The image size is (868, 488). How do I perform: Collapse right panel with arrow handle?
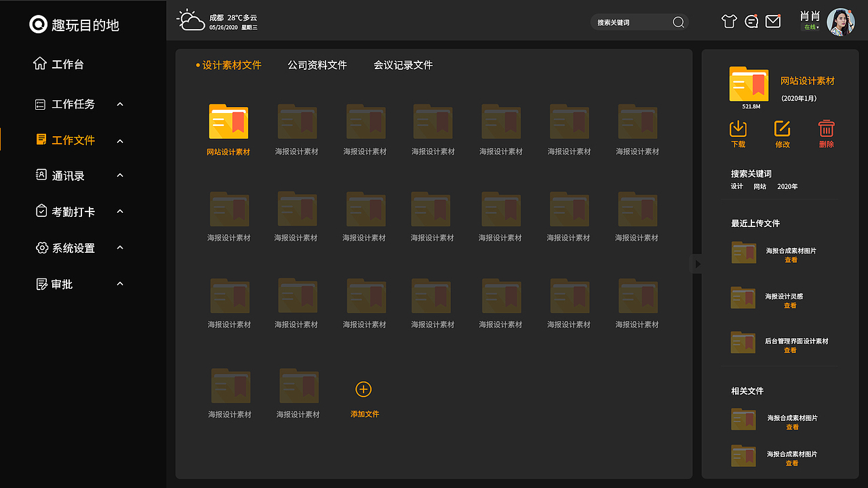pos(697,264)
